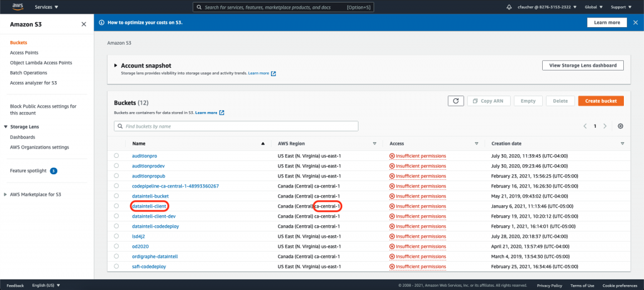The height and width of the screenshot is (290, 644).
Task: Click the AWS logo home icon
Action: [x=18, y=6]
